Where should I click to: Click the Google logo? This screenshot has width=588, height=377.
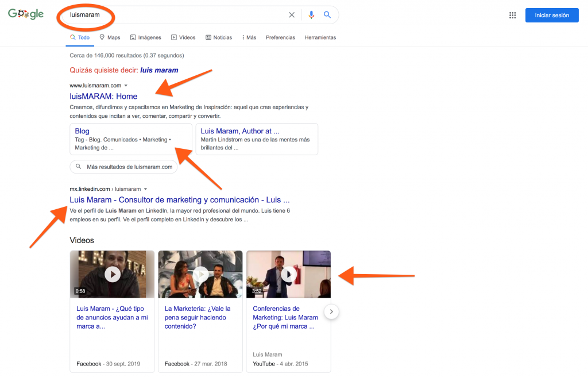pos(26,14)
